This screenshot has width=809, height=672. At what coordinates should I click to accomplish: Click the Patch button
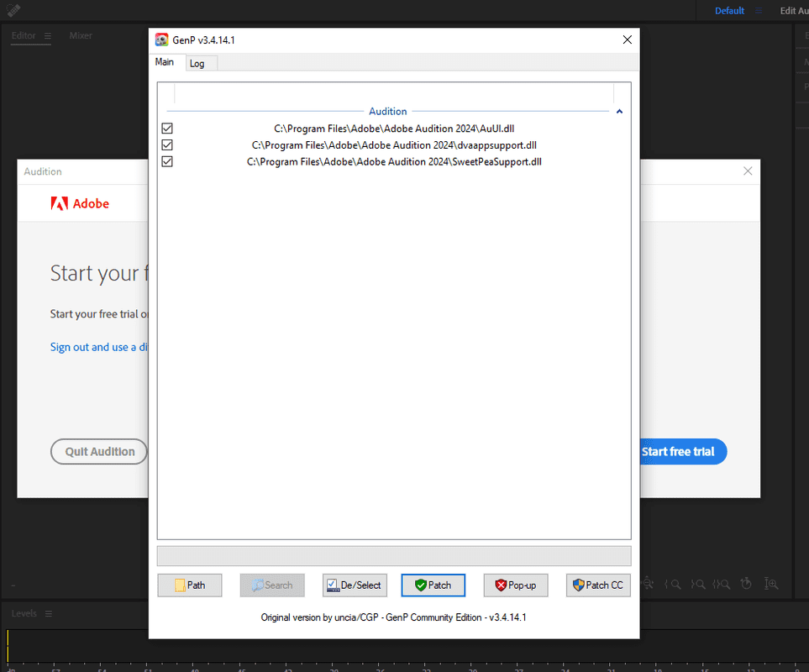click(433, 585)
